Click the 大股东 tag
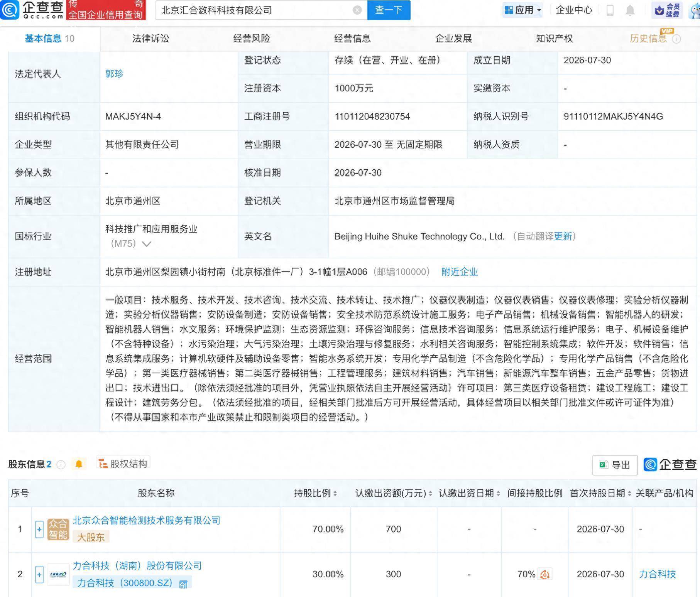The image size is (700, 597). click(91, 537)
